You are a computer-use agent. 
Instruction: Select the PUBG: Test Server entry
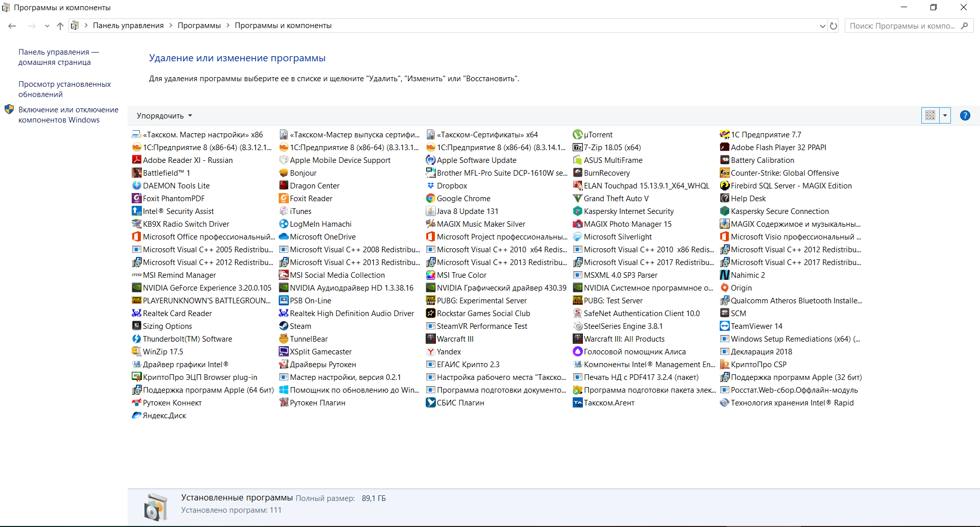click(608, 301)
